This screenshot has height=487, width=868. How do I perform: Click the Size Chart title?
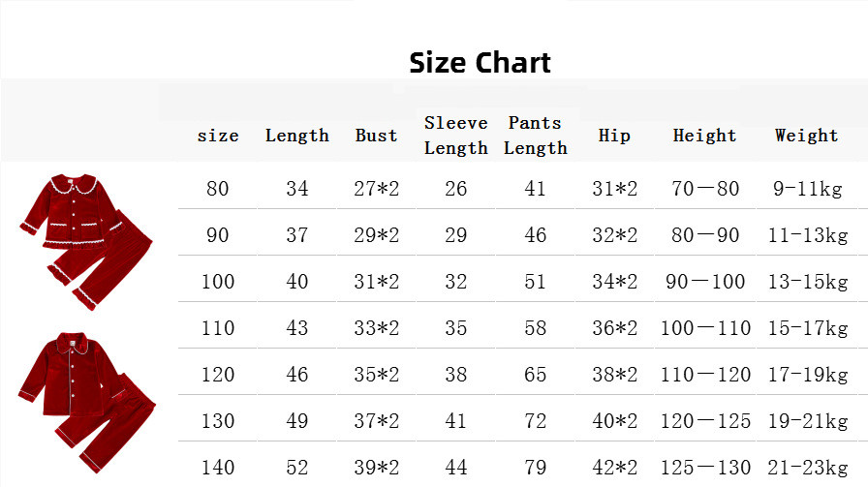(x=480, y=63)
